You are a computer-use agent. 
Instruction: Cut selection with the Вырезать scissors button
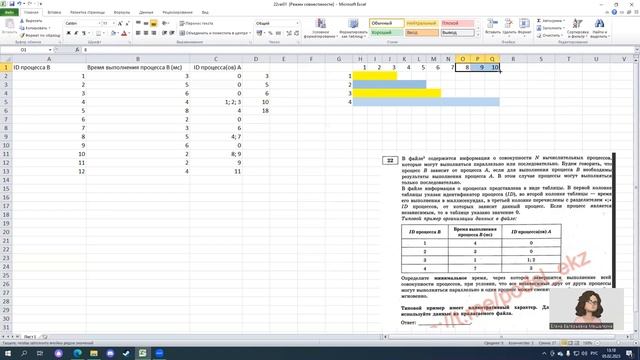[31, 21]
